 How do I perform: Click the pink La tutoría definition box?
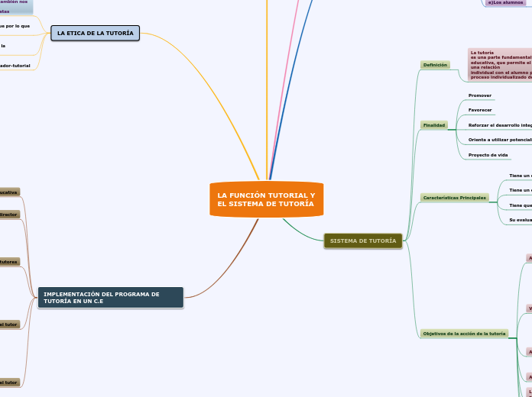[500, 65]
